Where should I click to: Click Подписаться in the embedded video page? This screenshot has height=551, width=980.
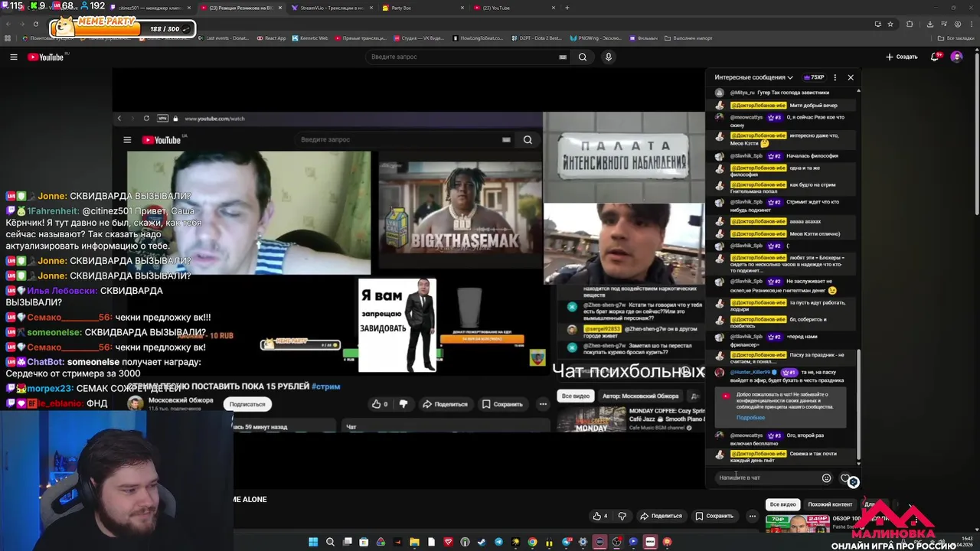tap(247, 404)
